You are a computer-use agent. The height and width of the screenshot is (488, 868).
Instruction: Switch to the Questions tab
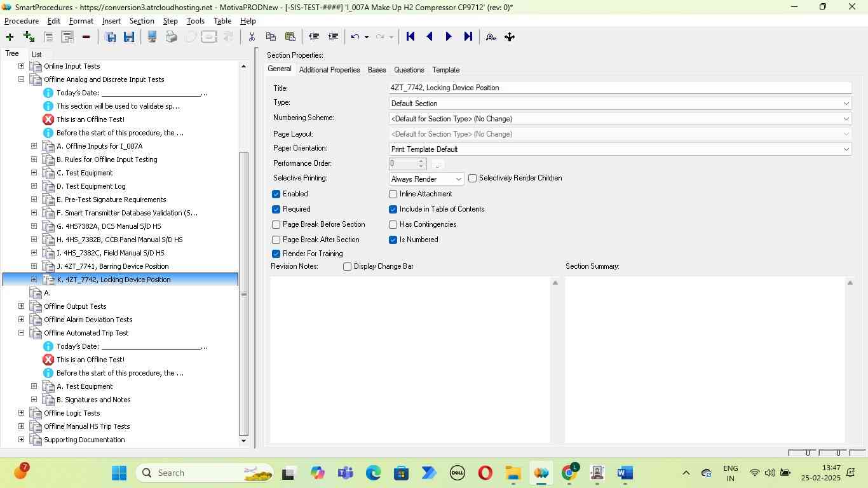click(409, 70)
